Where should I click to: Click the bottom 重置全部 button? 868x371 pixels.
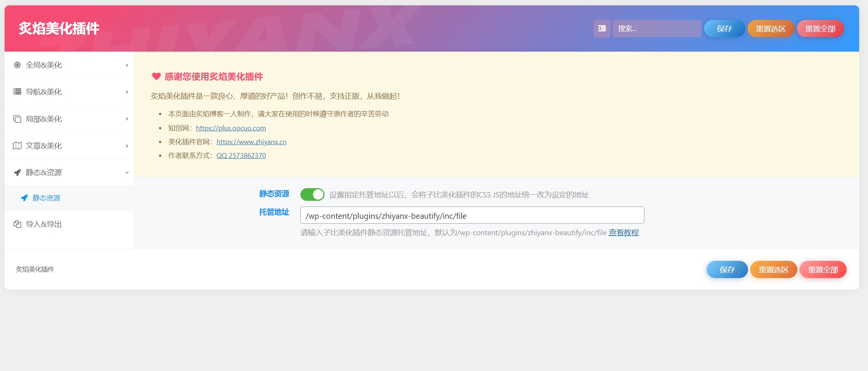(823, 270)
